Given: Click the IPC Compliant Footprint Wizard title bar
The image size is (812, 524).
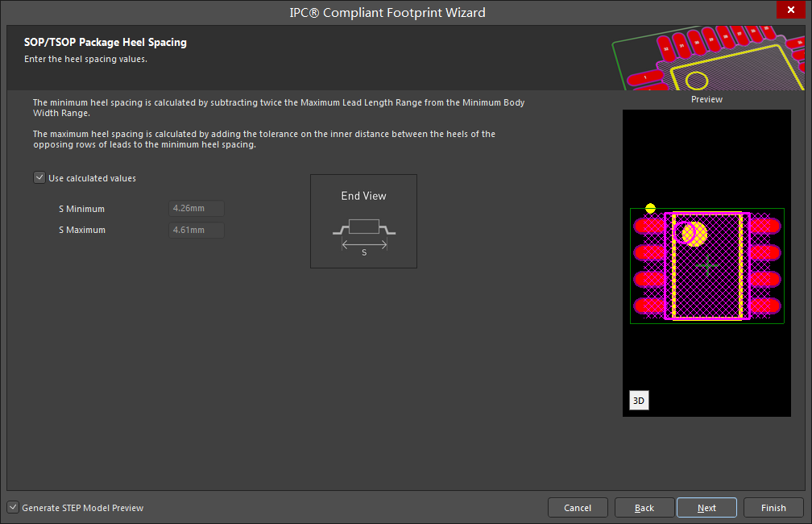Looking at the screenshot, I should [387, 12].
